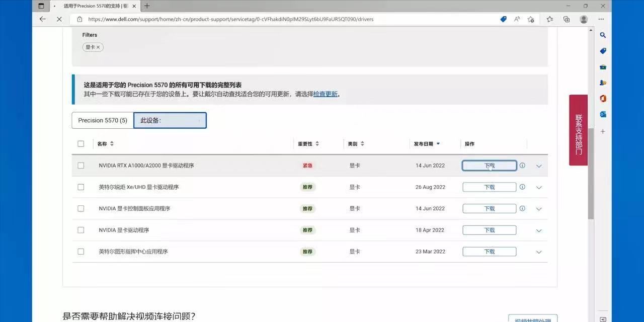This screenshot has height=322, width=644.
Task: Add a new item to the sidebar with plus
Action: click(x=603, y=131)
